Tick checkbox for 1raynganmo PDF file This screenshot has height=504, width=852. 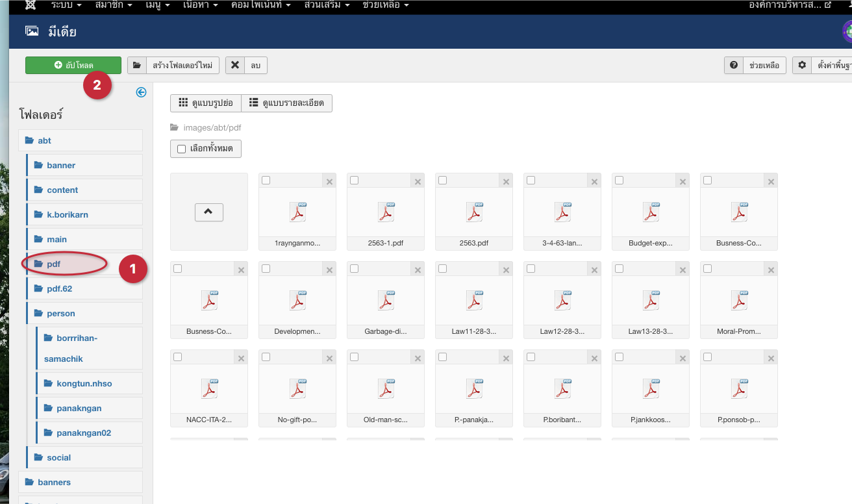pos(266,181)
